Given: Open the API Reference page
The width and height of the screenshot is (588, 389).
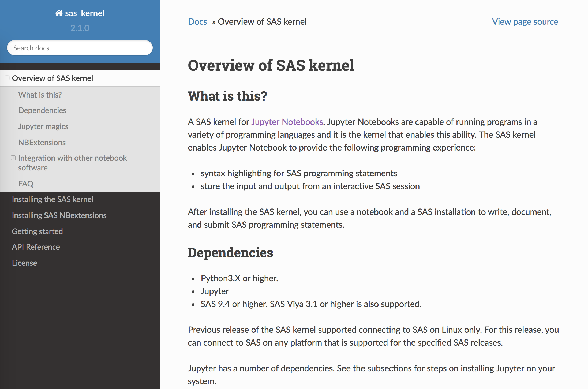Looking at the screenshot, I should (36, 247).
